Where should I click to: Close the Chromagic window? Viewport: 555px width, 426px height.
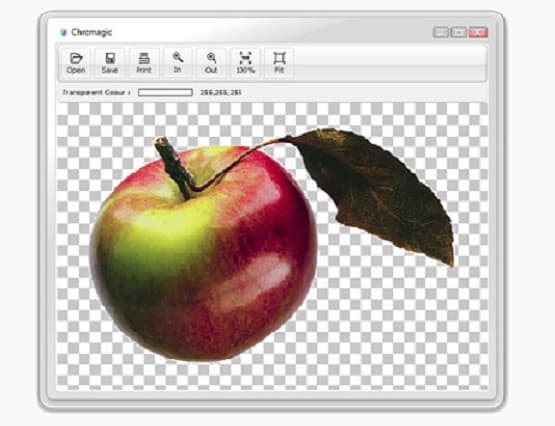478,32
